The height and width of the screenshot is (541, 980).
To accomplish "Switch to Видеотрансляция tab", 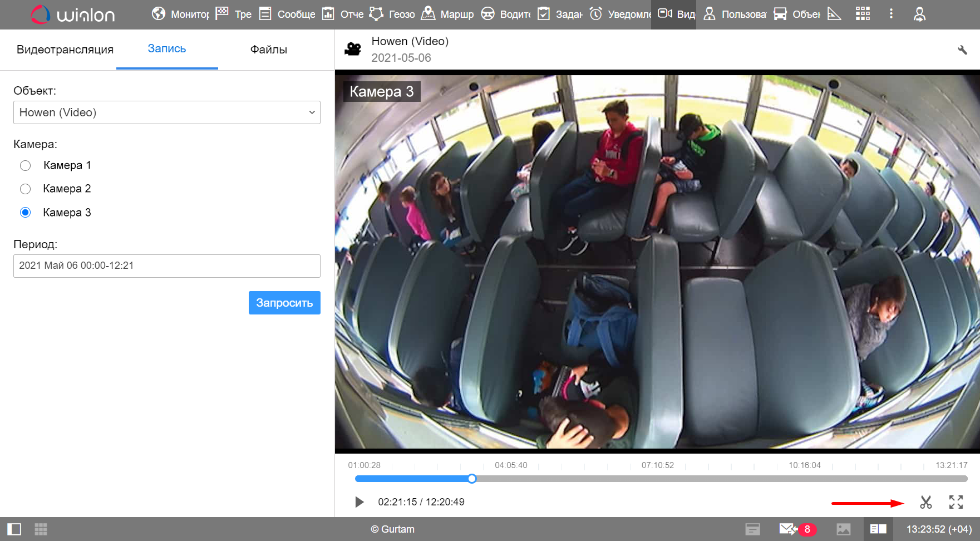I will click(x=65, y=50).
